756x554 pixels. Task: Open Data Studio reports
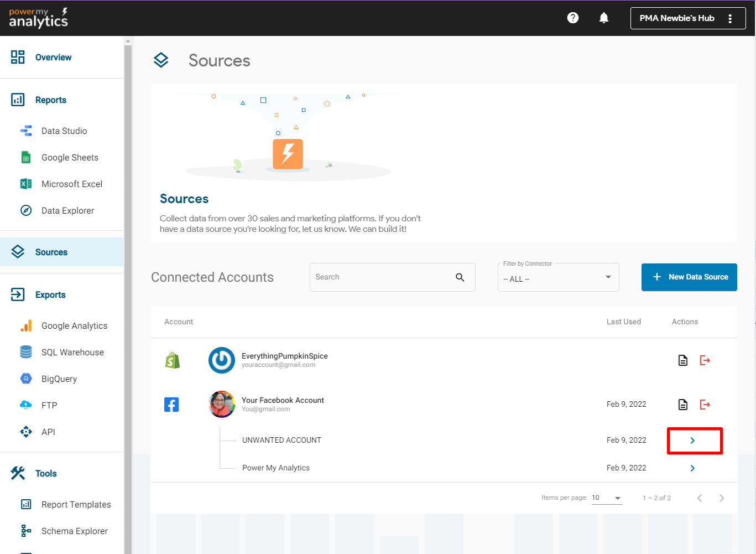coord(64,131)
